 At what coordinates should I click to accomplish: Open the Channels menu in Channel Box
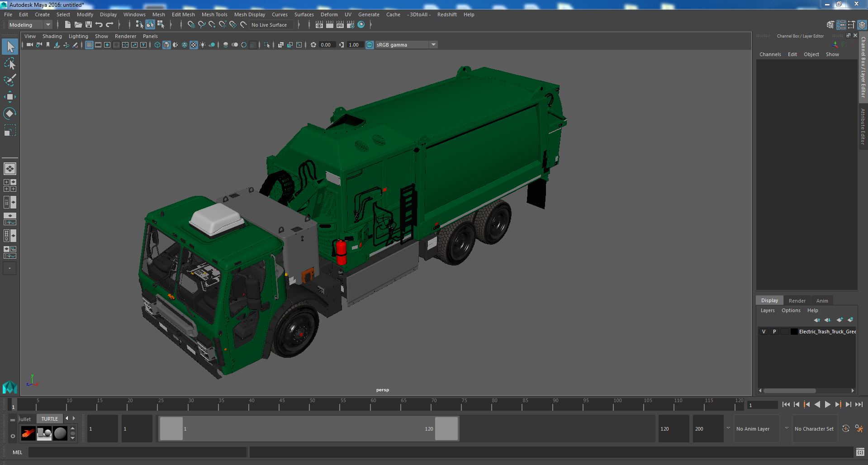coord(770,54)
